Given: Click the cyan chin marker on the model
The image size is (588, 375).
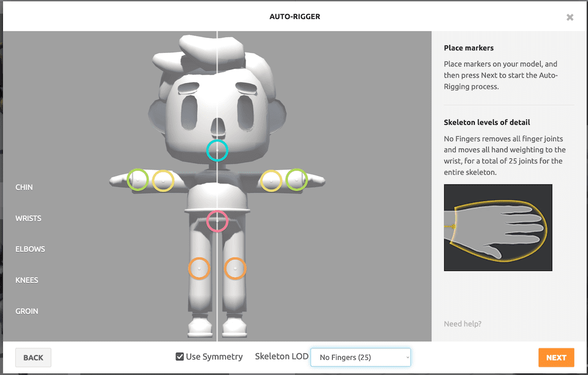Looking at the screenshot, I should (217, 151).
